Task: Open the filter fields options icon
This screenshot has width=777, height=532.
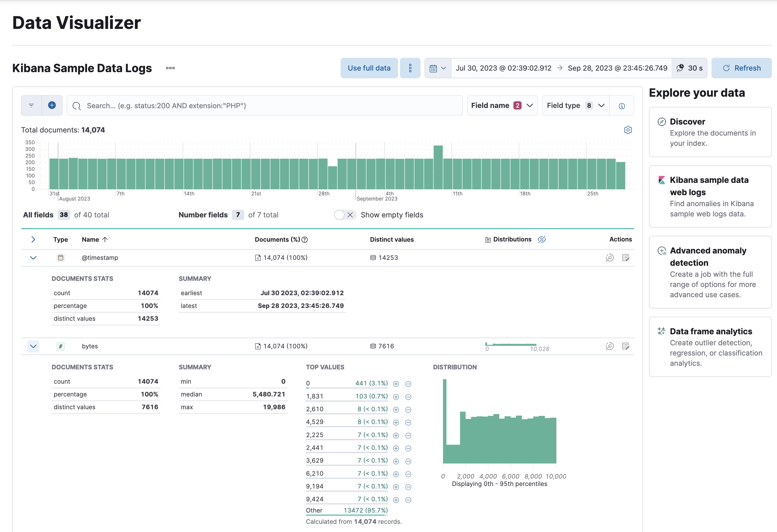Action: (31, 105)
